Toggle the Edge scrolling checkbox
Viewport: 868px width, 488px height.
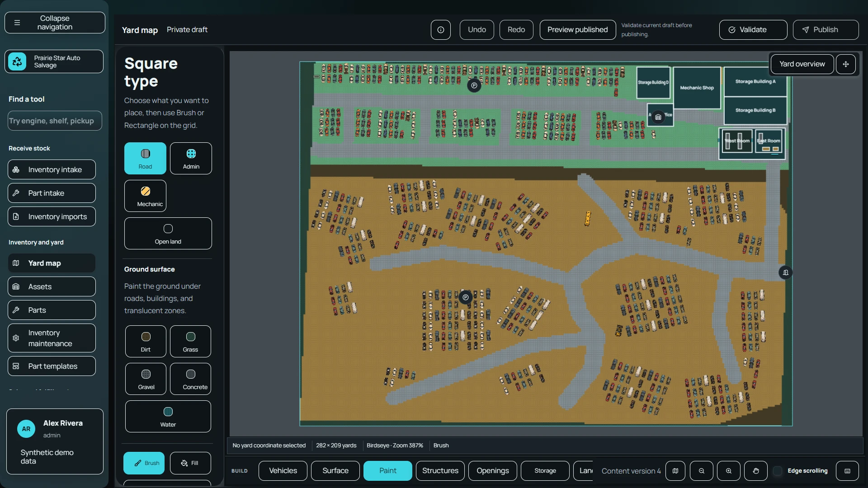778,471
